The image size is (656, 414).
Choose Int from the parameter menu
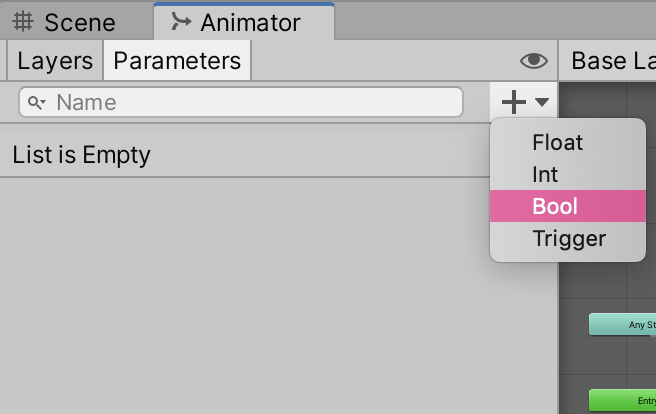pyautogui.click(x=545, y=174)
